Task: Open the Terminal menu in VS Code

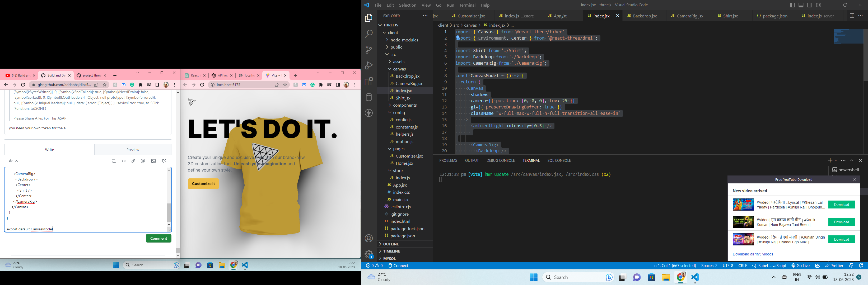Action: 467,5
